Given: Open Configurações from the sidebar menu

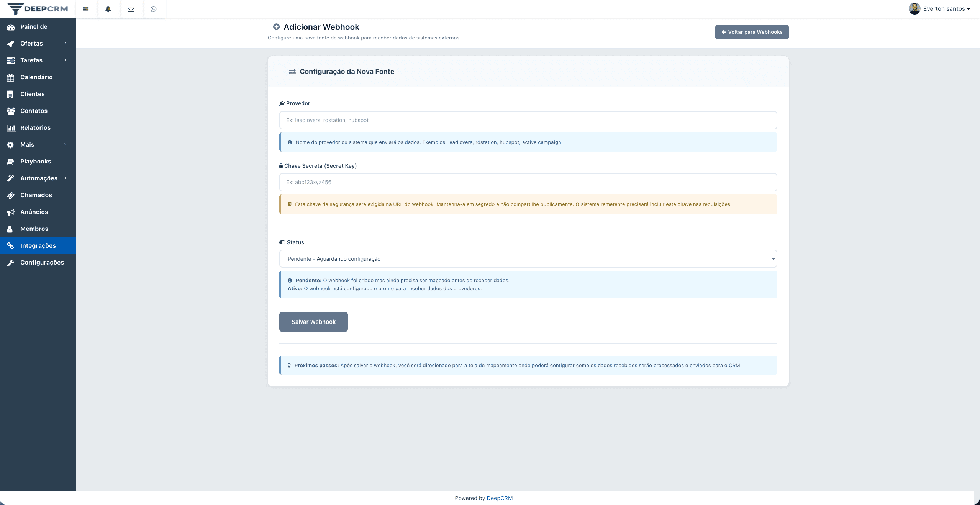Looking at the screenshot, I should [x=42, y=262].
